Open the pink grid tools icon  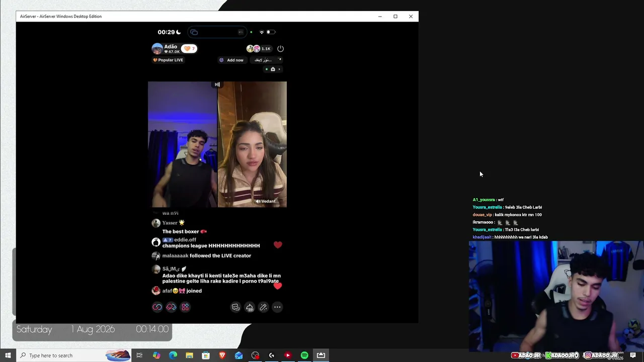(185, 307)
